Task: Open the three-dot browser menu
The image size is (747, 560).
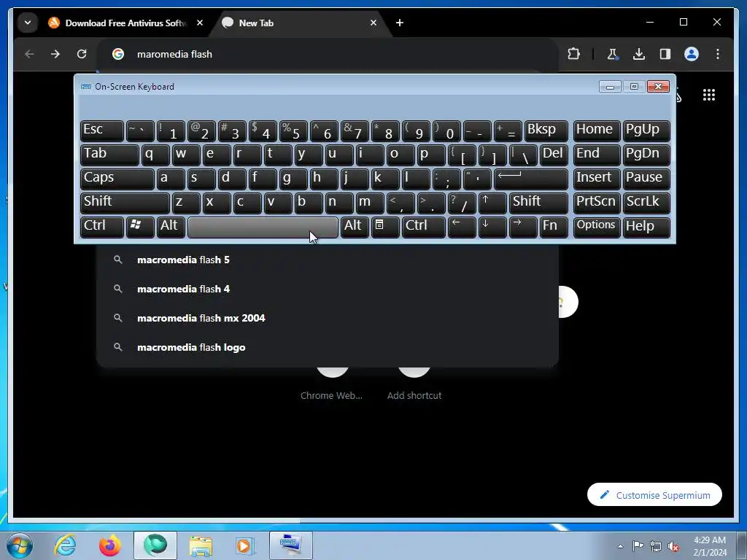Action: tap(718, 54)
